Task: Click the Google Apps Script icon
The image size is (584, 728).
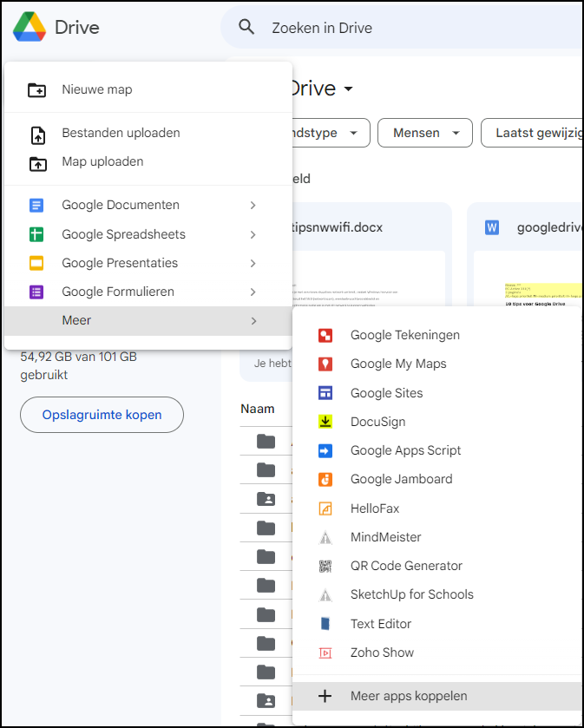Action: [x=325, y=451]
